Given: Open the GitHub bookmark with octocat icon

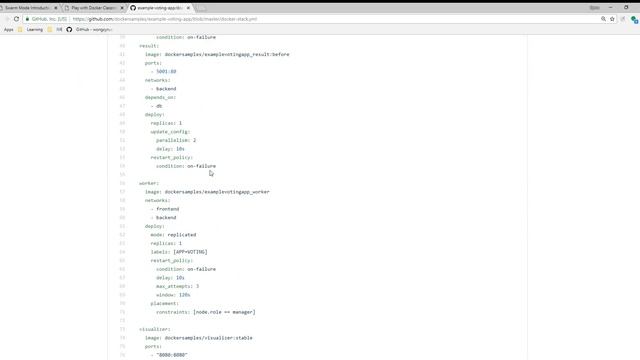Looking at the screenshot, I should point(89,29).
